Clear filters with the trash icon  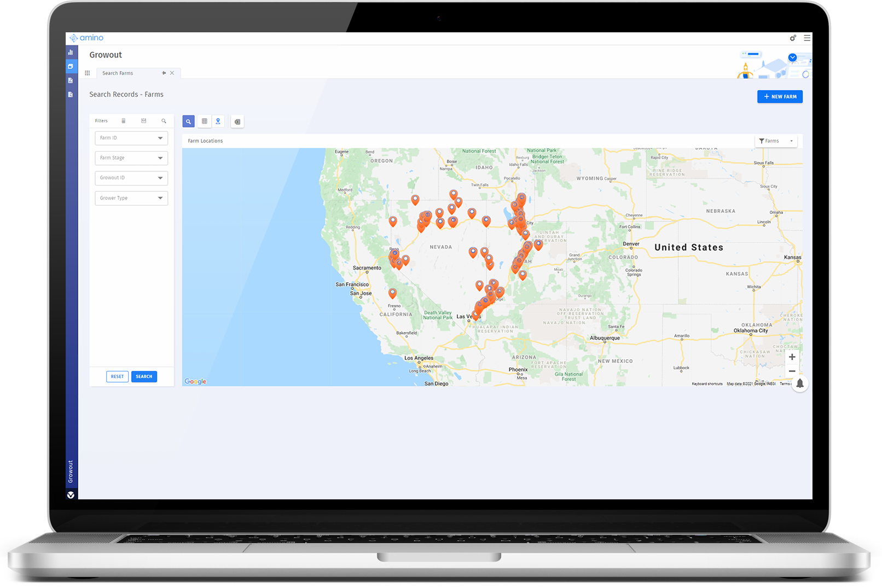pyautogui.click(x=124, y=121)
